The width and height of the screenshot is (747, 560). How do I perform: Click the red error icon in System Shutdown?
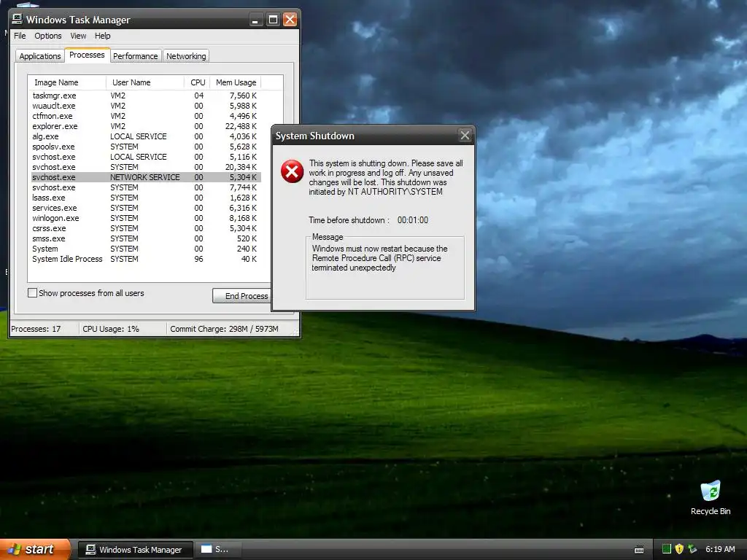click(292, 171)
